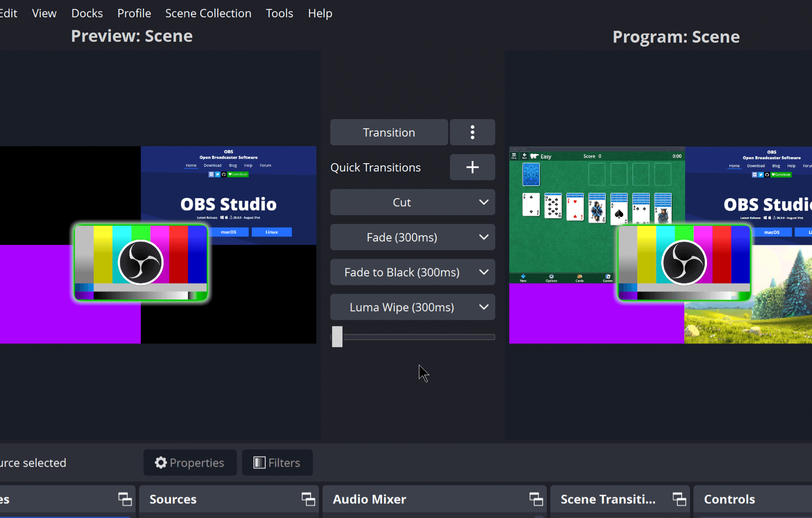Open the Transition options three-dot menu
Screen dimensions: 812x518
pos(472,132)
